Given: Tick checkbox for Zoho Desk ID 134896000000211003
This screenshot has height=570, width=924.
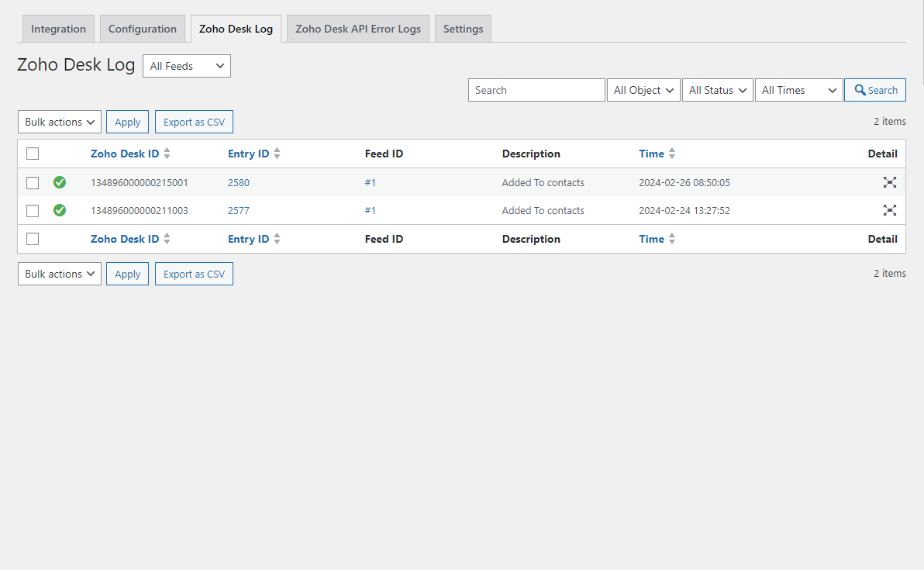Looking at the screenshot, I should coord(33,210).
